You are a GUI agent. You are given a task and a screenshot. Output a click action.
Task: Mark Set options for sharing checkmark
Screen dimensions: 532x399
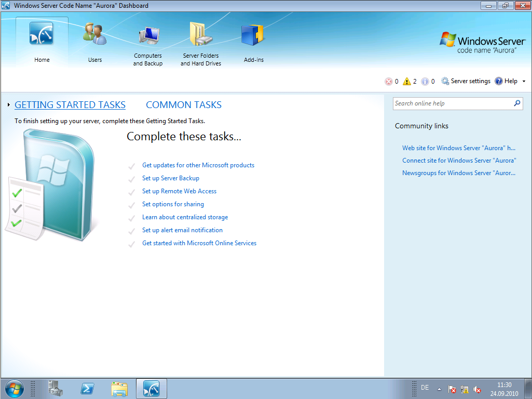coord(132,205)
